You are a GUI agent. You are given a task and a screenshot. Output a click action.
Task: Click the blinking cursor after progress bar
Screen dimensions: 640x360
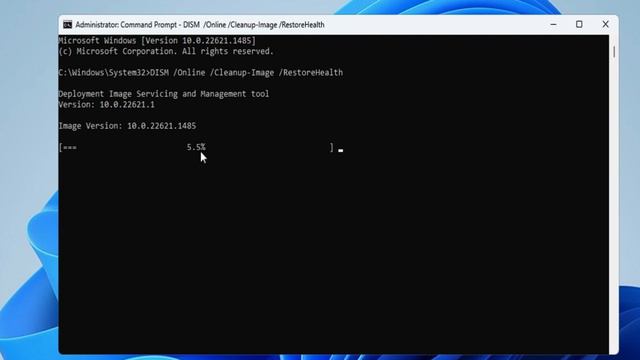pos(340,151)
